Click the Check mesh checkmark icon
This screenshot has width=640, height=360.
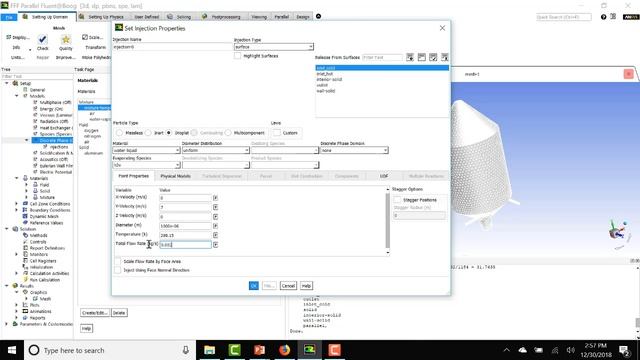pyautogui.click(x=42, y=39)
